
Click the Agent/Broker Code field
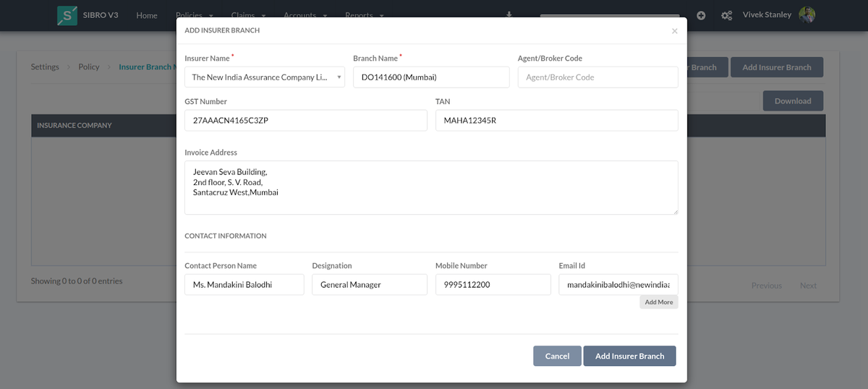(597, 77)
